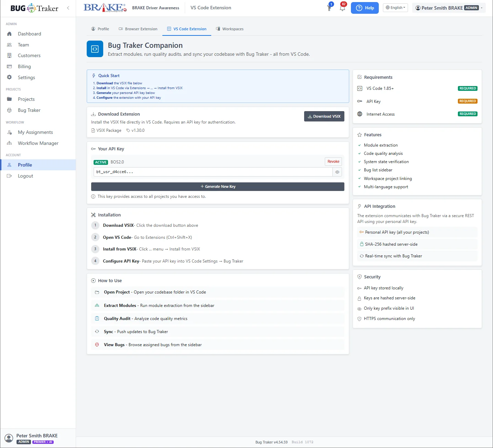The width and height of the screenshot is (493, 448).
Task: Open the Peter Smith BRAKE user menu
Action: pyautogui.click(x=449, y=8)
